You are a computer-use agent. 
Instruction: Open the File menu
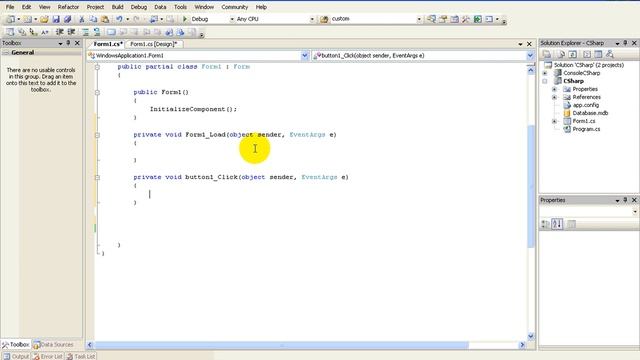10,7
